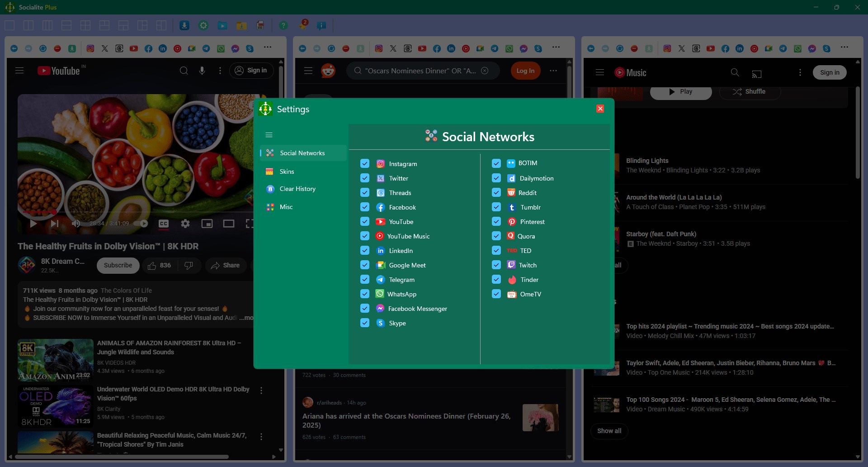
Task: Open the Threads shortcut in the Reddit pane toolbar
Action: coord(408,48)
